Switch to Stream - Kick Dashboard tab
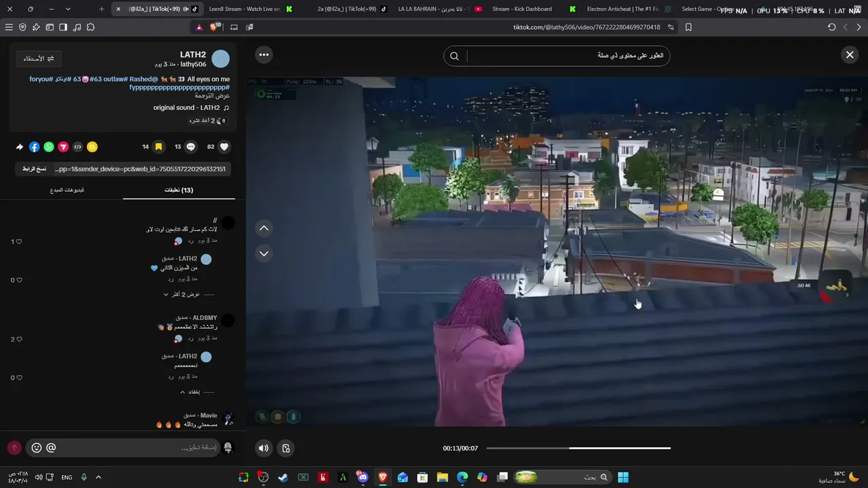Screen dimensions: 868x488 point(532,9)
